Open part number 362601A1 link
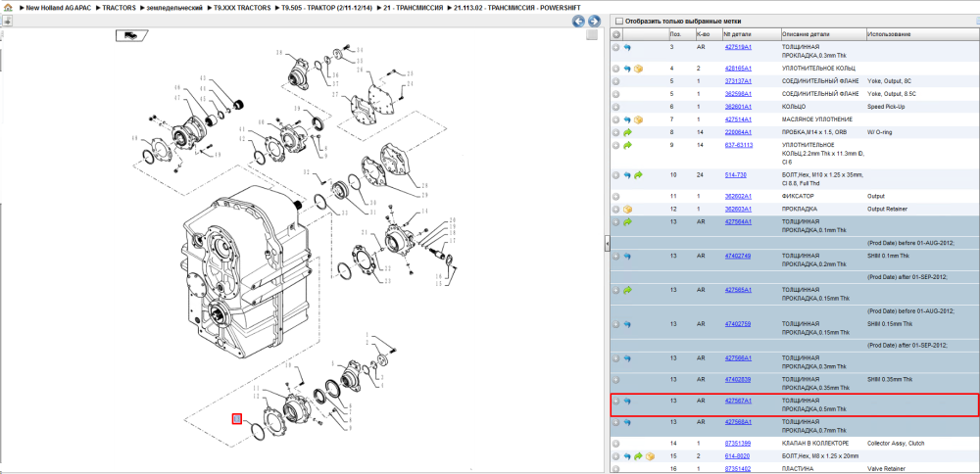The width and height of the screenshot is (980, 474). 738,107
